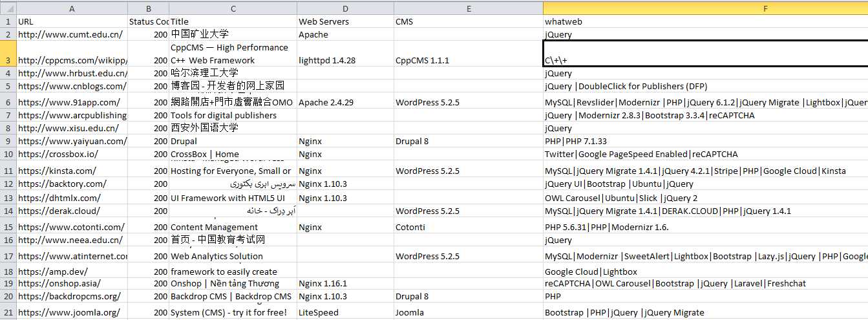Select 'jQuery |DoubleClick for Publishers (DFP)' cell

tap(705, 86)
